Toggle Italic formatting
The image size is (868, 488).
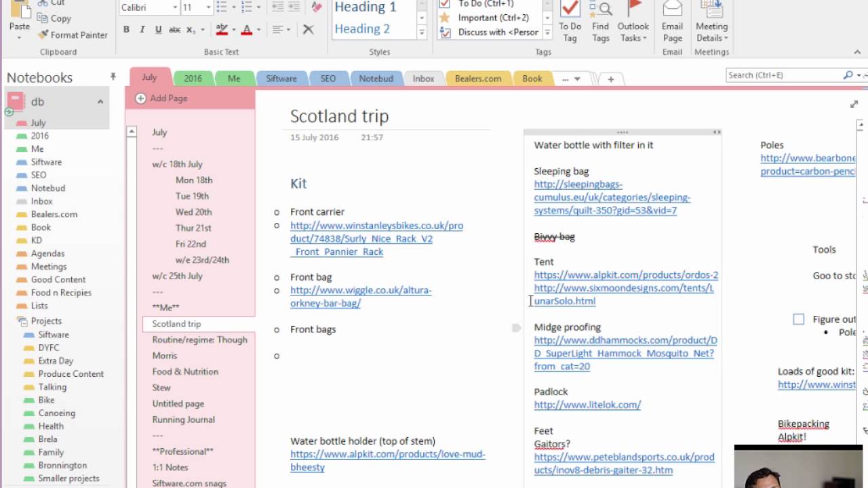pos(142,30)
